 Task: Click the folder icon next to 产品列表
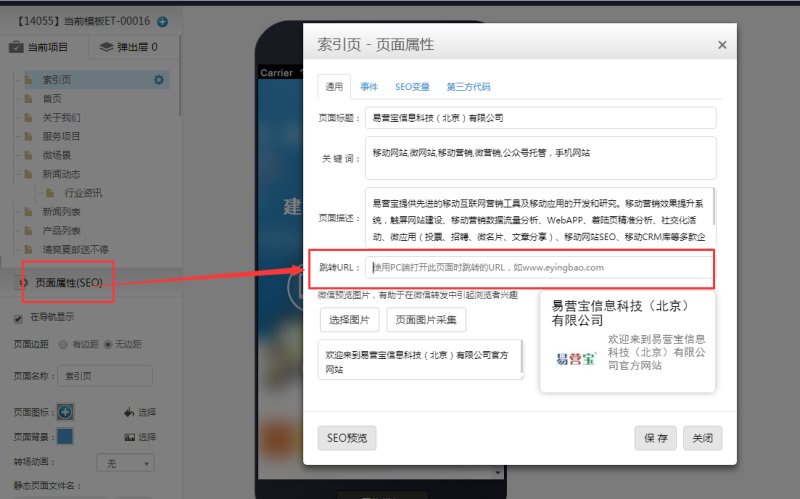(29, 231)
